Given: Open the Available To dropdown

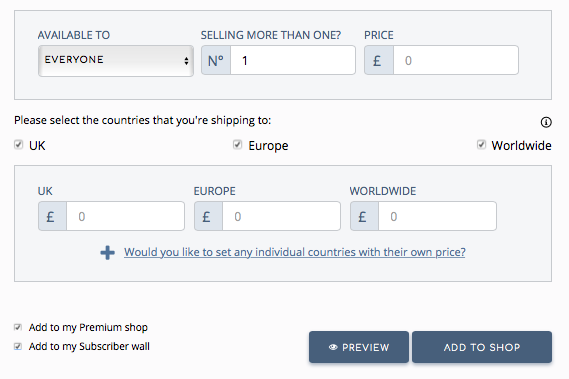Looking at the screenshot, I should tap(116, 61).
